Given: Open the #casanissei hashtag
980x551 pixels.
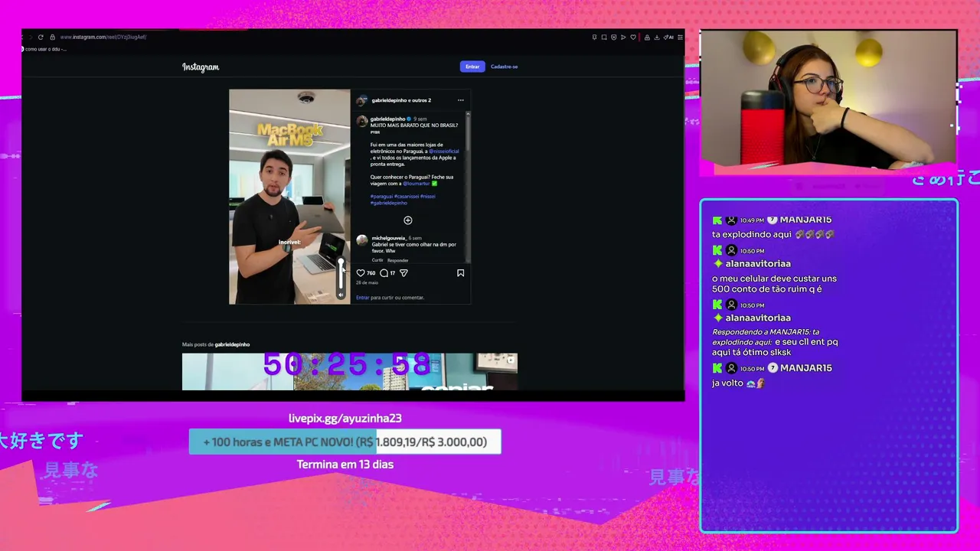Looking at the screenshot, I should (407, 196).
